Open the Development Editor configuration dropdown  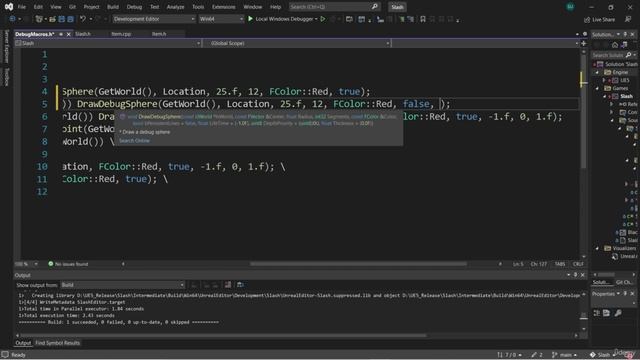154,19
